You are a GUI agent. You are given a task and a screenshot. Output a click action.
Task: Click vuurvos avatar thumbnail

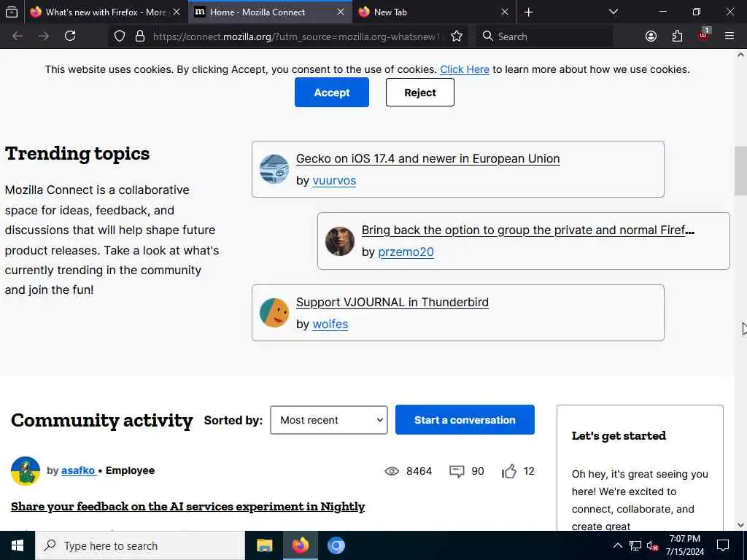274,169
